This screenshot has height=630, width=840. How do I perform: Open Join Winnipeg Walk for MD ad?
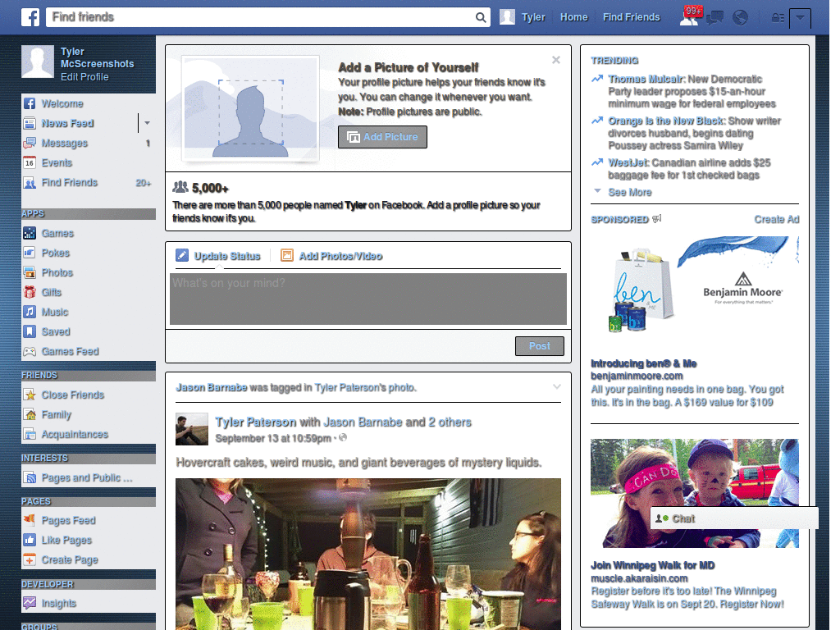652,566
